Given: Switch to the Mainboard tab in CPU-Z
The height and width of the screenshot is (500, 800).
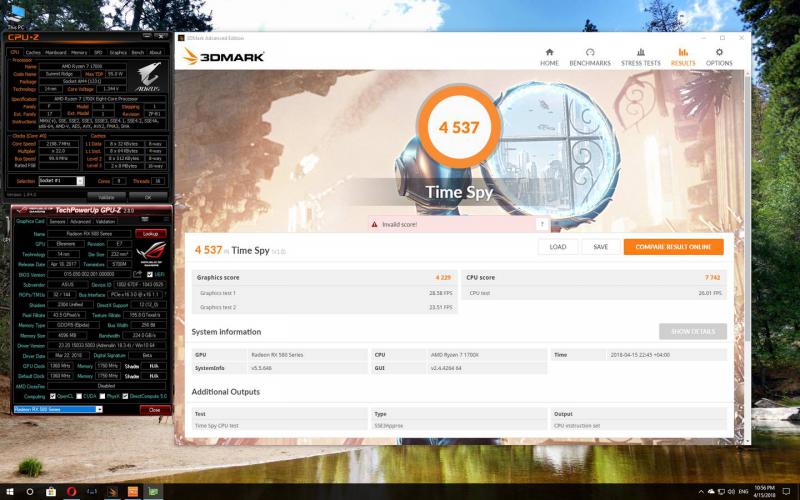Looking at the screenshot, I should click(55, 52).
